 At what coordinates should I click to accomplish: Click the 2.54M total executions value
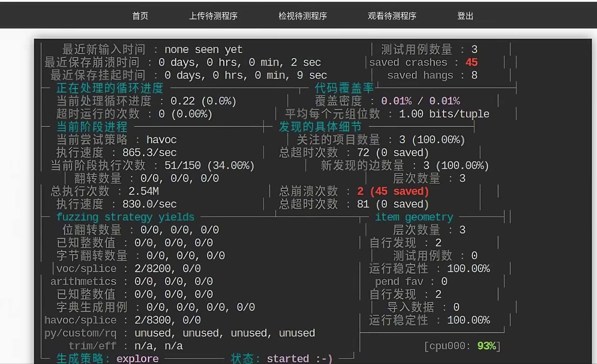[x=144, y=191]
